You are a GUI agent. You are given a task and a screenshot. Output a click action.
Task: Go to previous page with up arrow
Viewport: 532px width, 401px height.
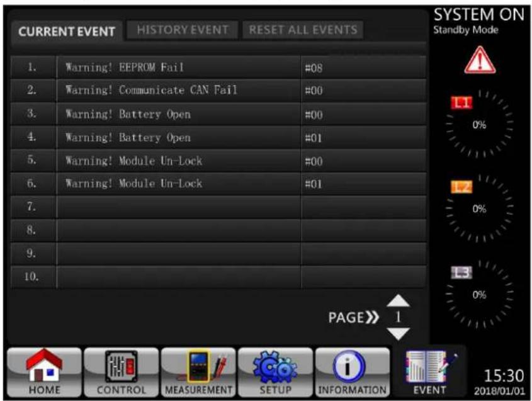pyautogui.click(x=399, y=300)
